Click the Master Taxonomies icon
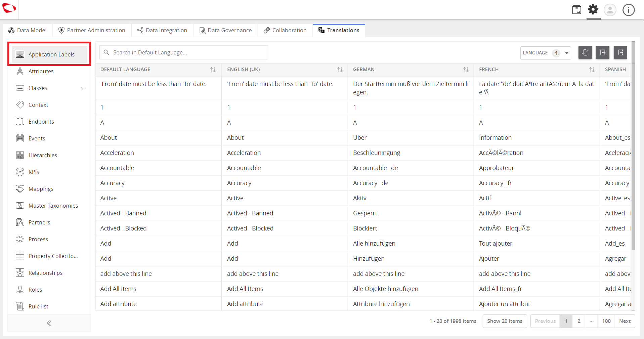This screenshot has width=644, height=339. [20, 206]
